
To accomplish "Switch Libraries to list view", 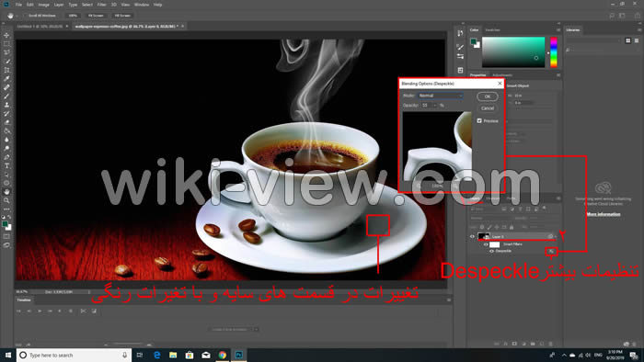I will pos(637,40).
